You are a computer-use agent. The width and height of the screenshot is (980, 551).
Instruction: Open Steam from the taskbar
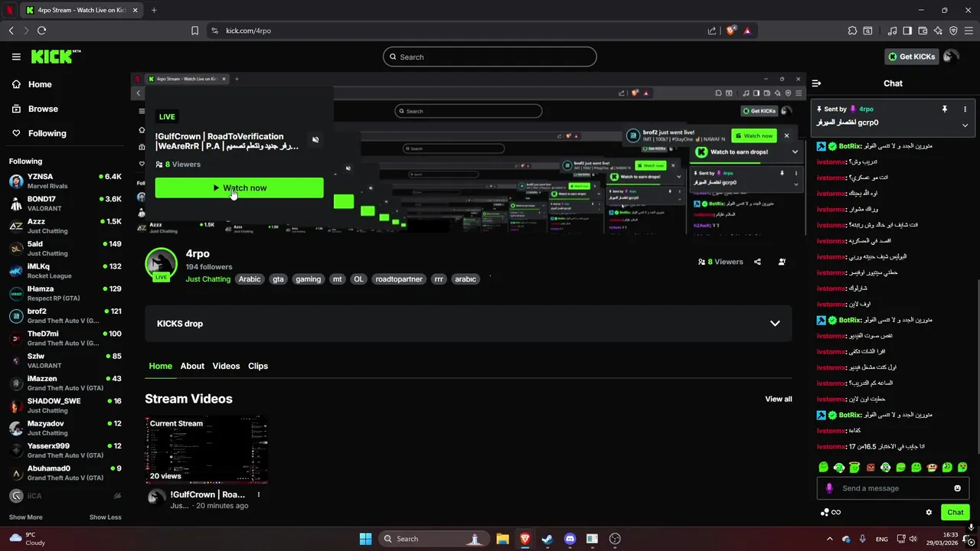point(547,539)
